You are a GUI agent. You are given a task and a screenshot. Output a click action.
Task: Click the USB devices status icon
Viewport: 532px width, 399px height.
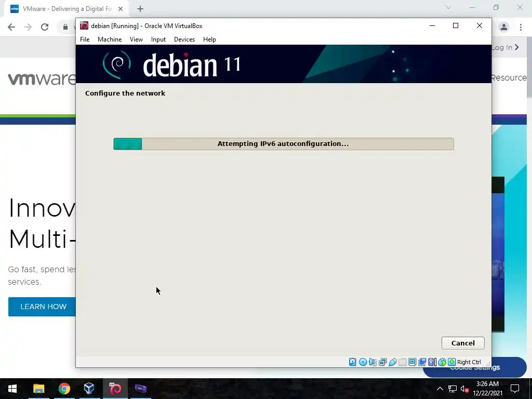point(393,362)
